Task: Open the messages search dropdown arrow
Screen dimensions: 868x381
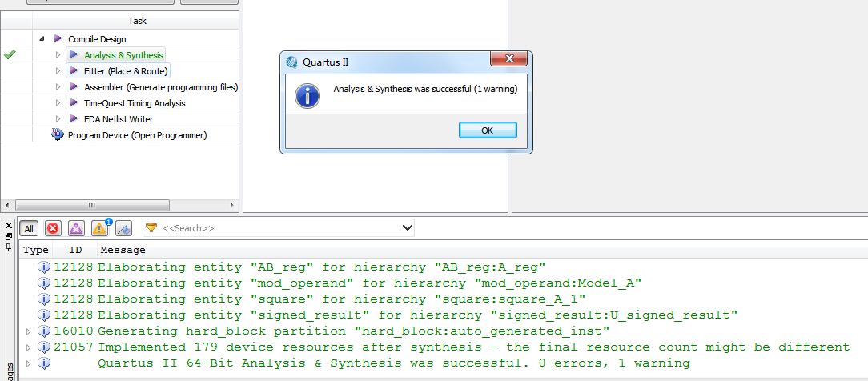Action: tap(408, 227)
